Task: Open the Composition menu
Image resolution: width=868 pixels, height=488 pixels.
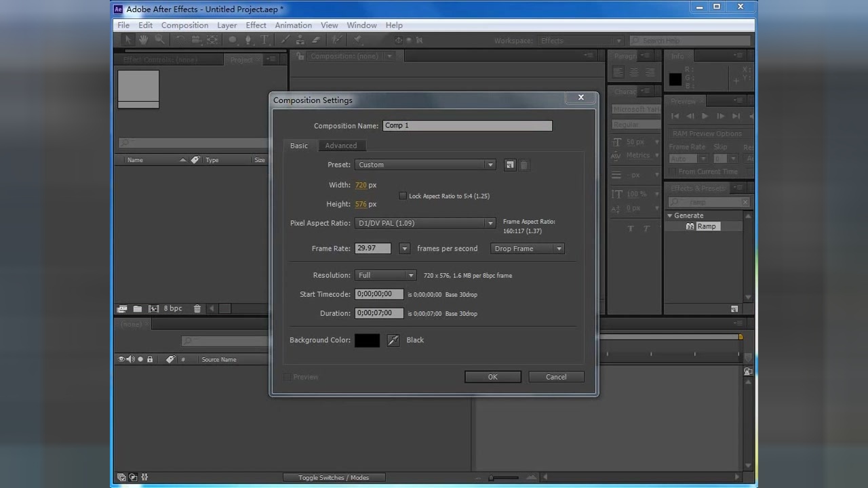Action: pyautogui.click(x=184, y=25)
